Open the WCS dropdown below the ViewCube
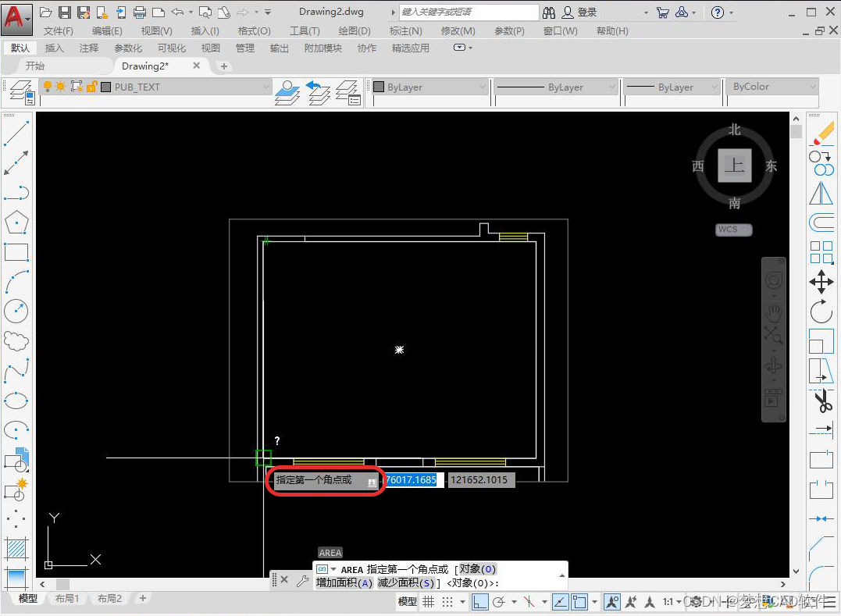 click(x=732, y=230)
